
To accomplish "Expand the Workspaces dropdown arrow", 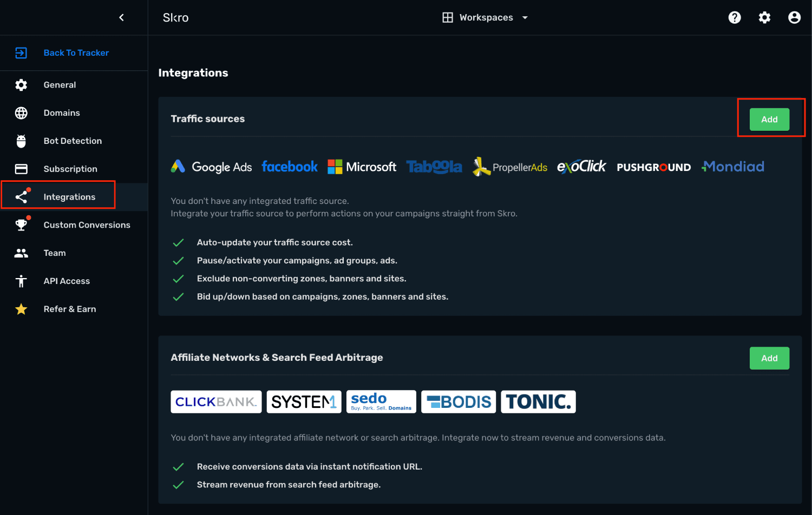I will [525, 17].
